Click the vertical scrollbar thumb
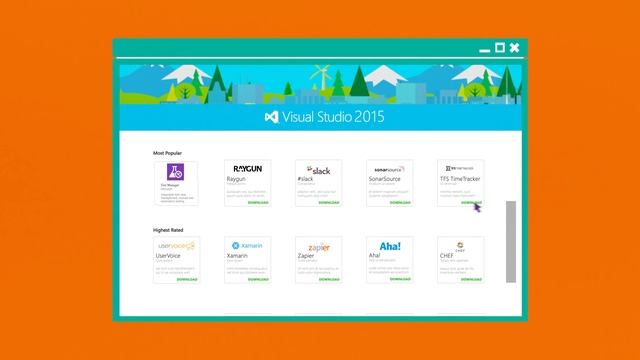The height and width of the screenshot is (360, 640). [x=511, y=241]
